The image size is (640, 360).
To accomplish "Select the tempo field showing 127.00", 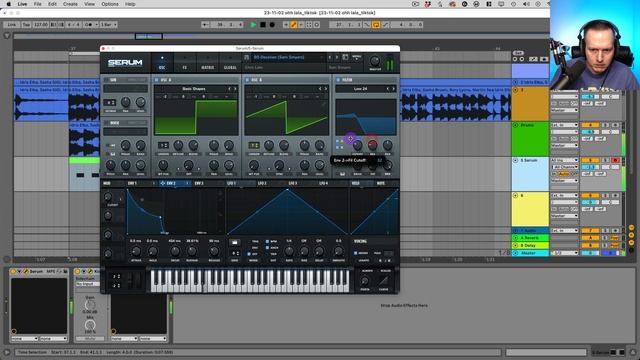I will click(x=41, y=25).
